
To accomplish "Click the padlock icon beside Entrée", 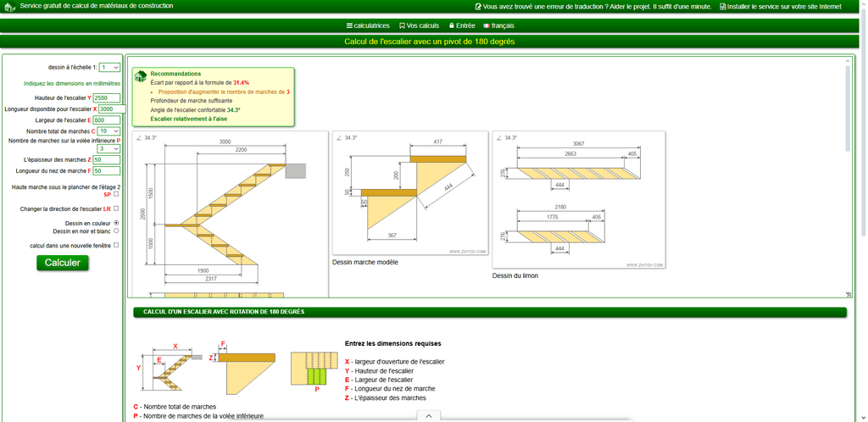I will (x=452, y=25).
